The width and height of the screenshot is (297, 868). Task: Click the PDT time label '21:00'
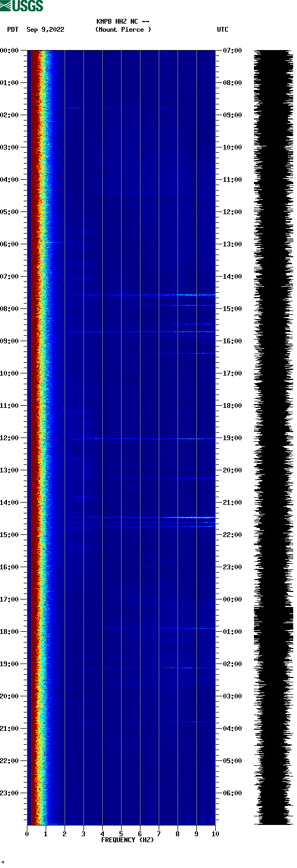point(9,729)
